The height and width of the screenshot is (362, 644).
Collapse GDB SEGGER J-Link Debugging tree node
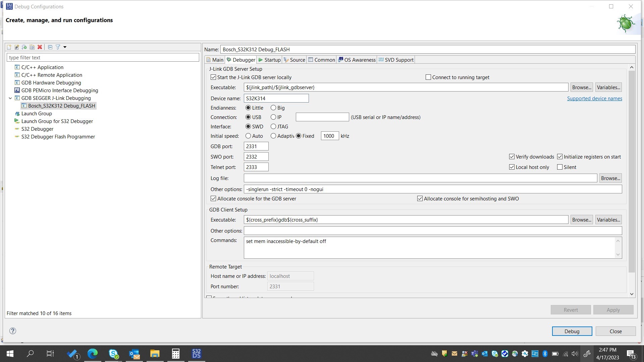click(x=10, y=98)
